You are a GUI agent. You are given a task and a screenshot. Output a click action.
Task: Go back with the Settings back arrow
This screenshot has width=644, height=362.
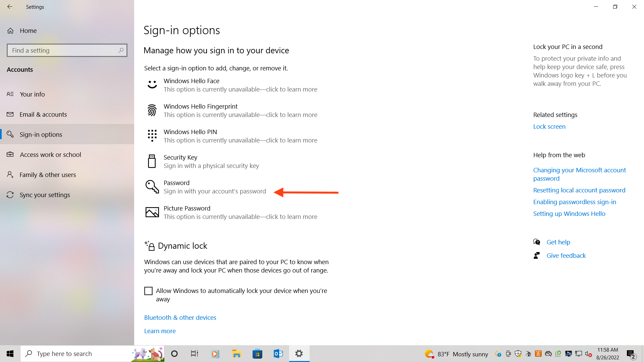click(x=10, y=7)
